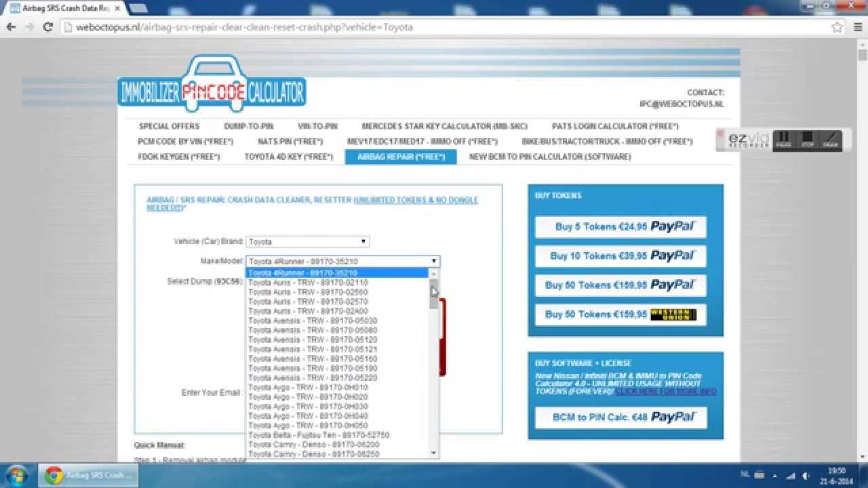Open the Windows Start menu
868x488 pixels.
click(16, 475)
